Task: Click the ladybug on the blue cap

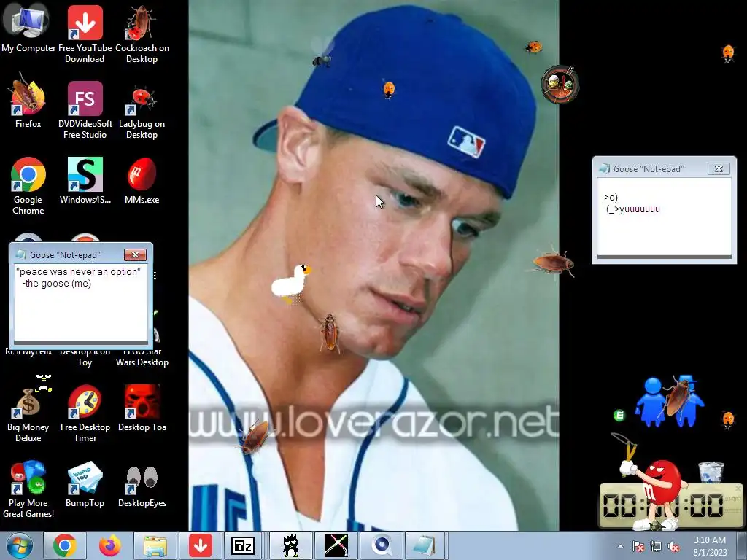Action: click(x=389, y=89)
